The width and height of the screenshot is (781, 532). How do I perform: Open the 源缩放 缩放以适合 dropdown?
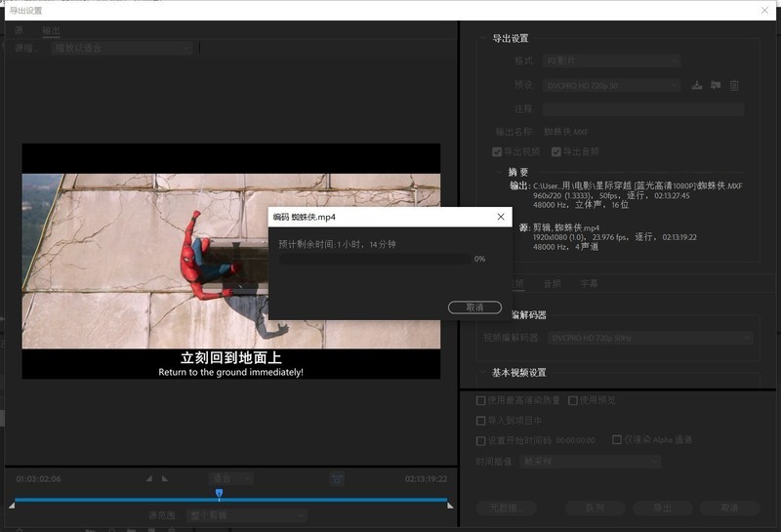click(121, 48)
